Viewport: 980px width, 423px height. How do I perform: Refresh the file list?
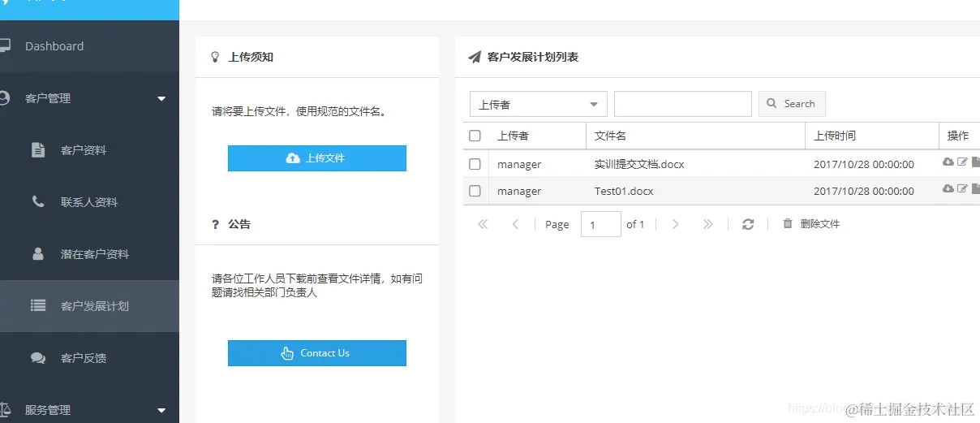point(748,224)
